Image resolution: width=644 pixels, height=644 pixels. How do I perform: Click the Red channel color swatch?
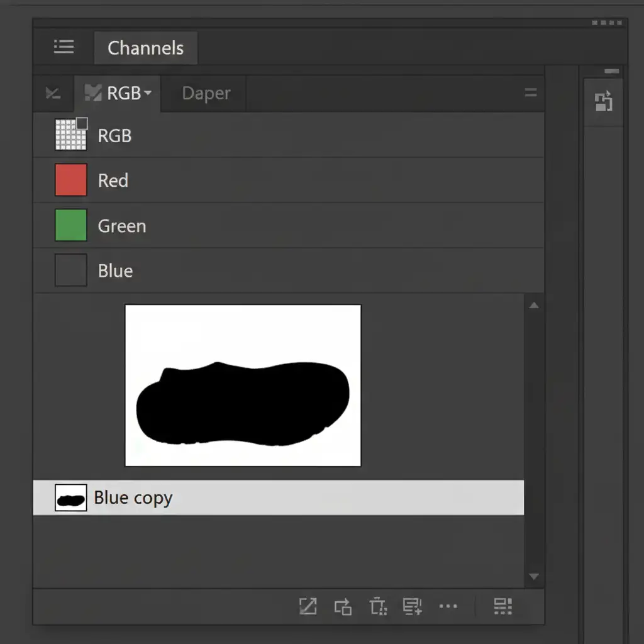71,180
